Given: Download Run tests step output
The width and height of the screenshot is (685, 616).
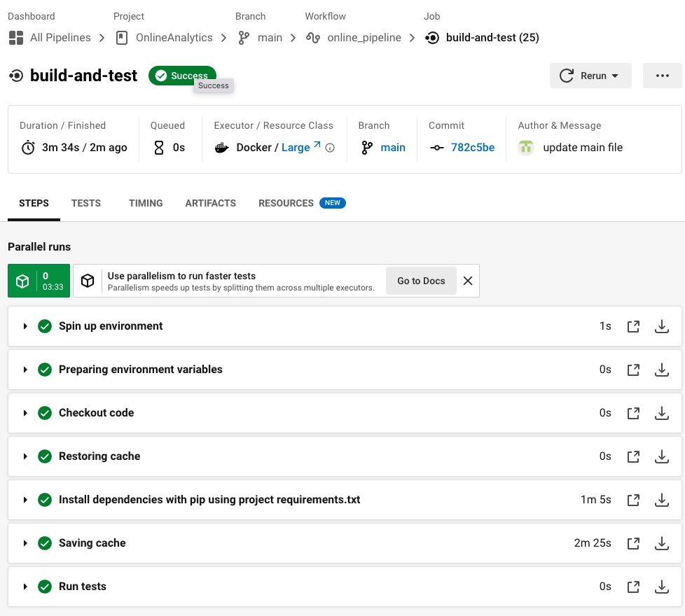Looking at the screenshot, I should 662,587.
